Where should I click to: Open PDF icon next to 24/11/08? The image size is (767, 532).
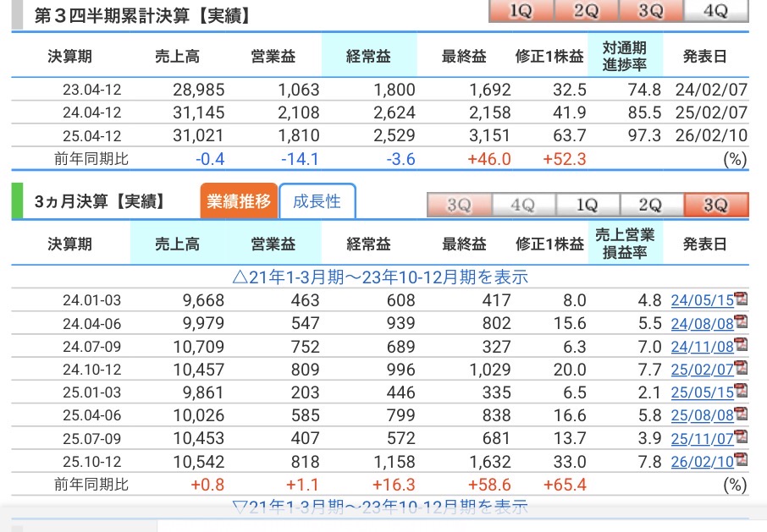[742, 345]
